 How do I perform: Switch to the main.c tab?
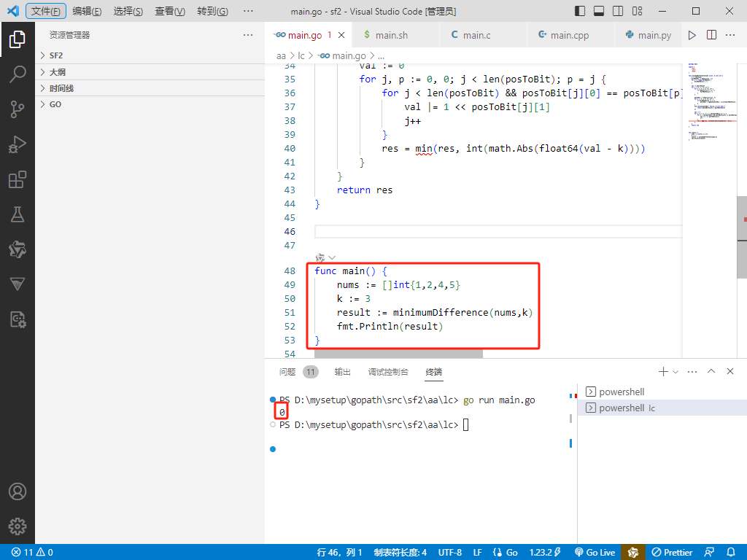pos(483,35)
